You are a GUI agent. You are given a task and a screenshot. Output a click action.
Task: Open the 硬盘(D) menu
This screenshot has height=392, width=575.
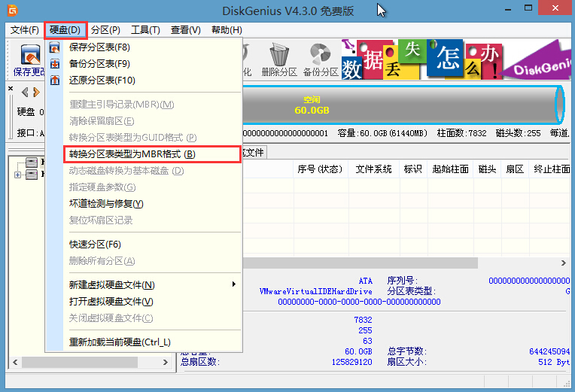point(65,30)
